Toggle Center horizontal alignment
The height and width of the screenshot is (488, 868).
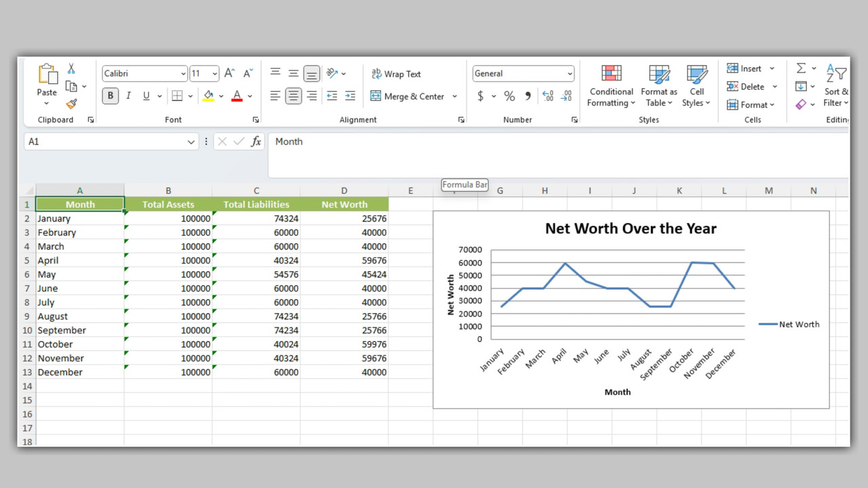(x=294, y=96)
